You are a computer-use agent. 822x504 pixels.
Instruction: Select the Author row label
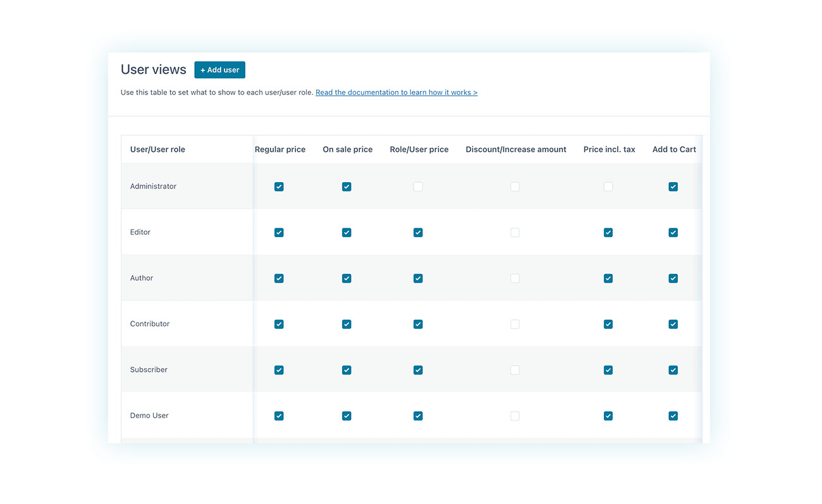click(x=142, y=278)
